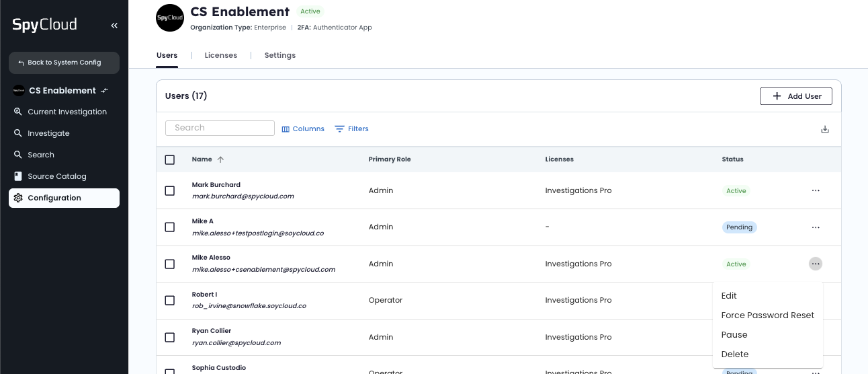Click the CS Enablement organization avatar in the header
Viewport: 868px width, 374px height.
tap(170, 17)
